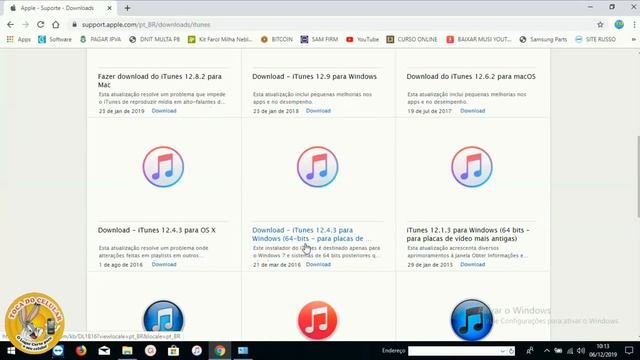Open the Windows notification center
This screenshot has height=360, width=640.
pos(629,351)
